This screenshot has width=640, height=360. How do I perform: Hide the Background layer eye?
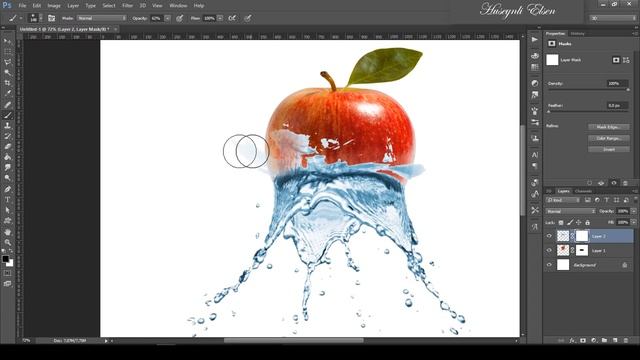[549, 265]
